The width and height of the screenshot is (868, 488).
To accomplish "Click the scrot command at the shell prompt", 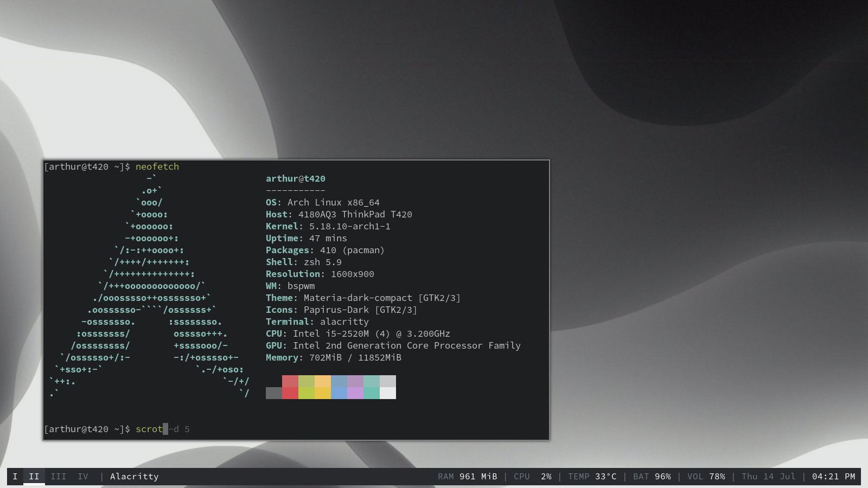I will [149, 429].
